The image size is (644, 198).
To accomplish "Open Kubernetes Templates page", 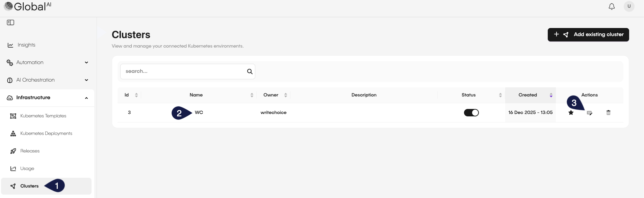I will pyautogui.click(x=43, y=116).
